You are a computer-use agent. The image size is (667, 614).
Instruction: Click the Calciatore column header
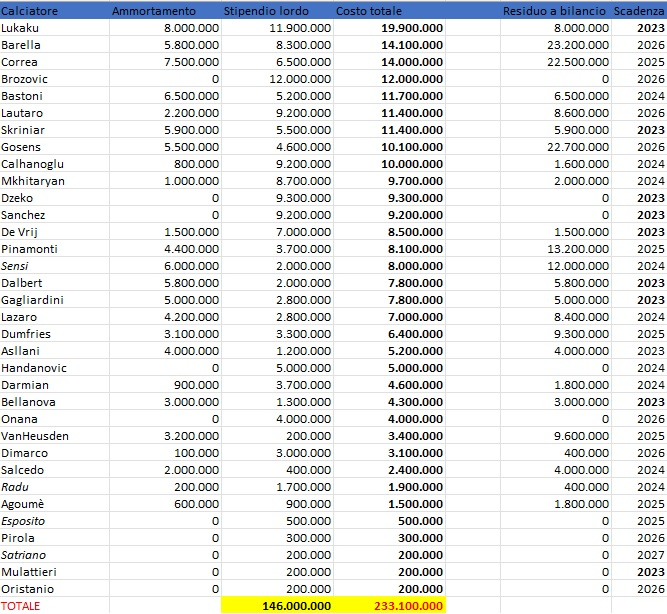30,11
